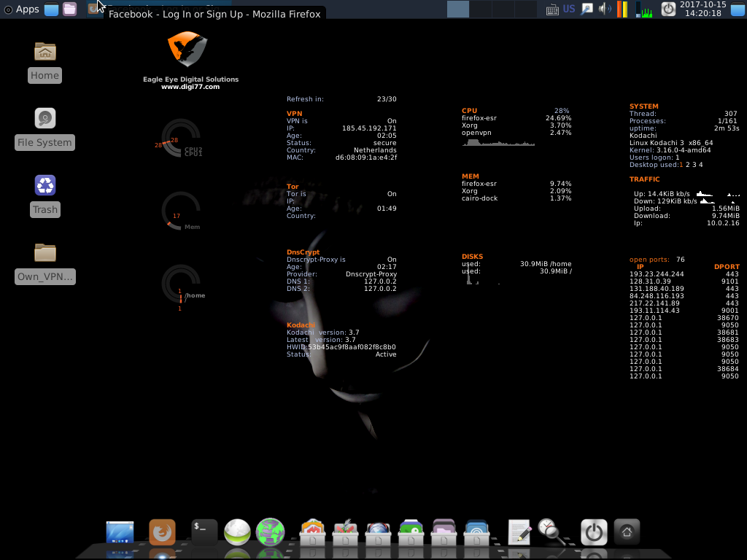Image resolution: width=747 pixels, height=560 pixels.
Task: Click the power button in top panel
Action: [668, 9]
